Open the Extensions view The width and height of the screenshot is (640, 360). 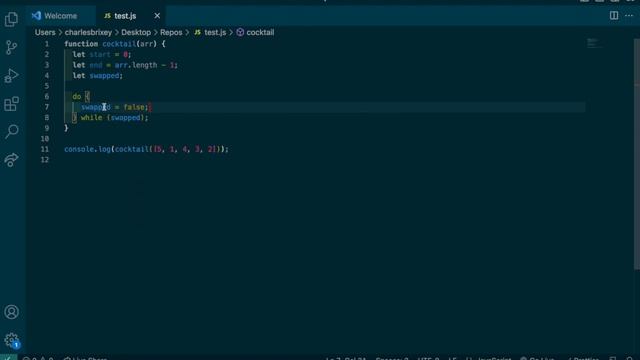[x=11, y=104]
